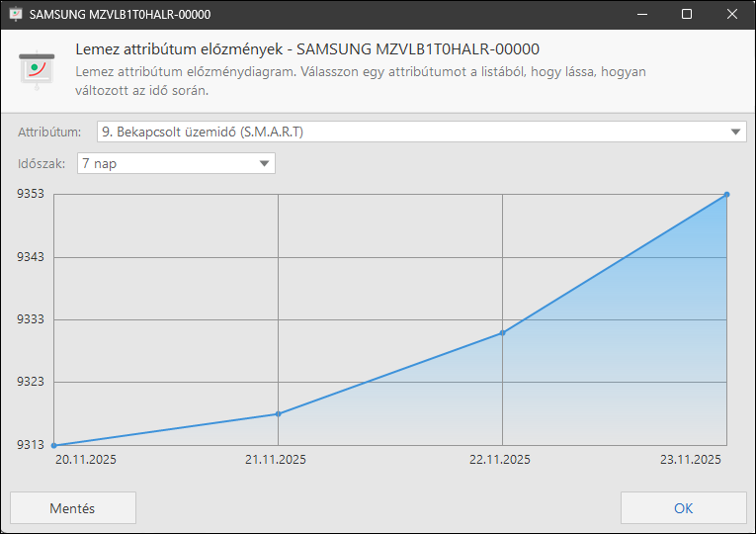Expand the Időszak period dropdown arrow

(264, 164)
